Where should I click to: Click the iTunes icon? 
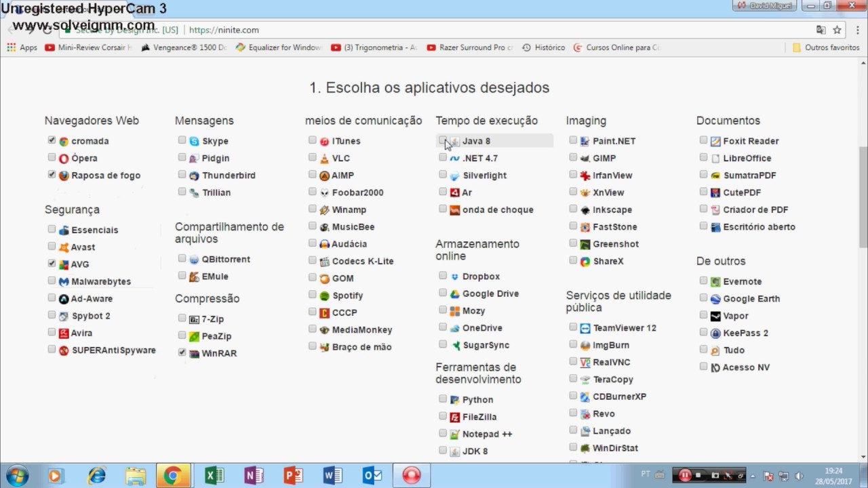coord(325,142)
